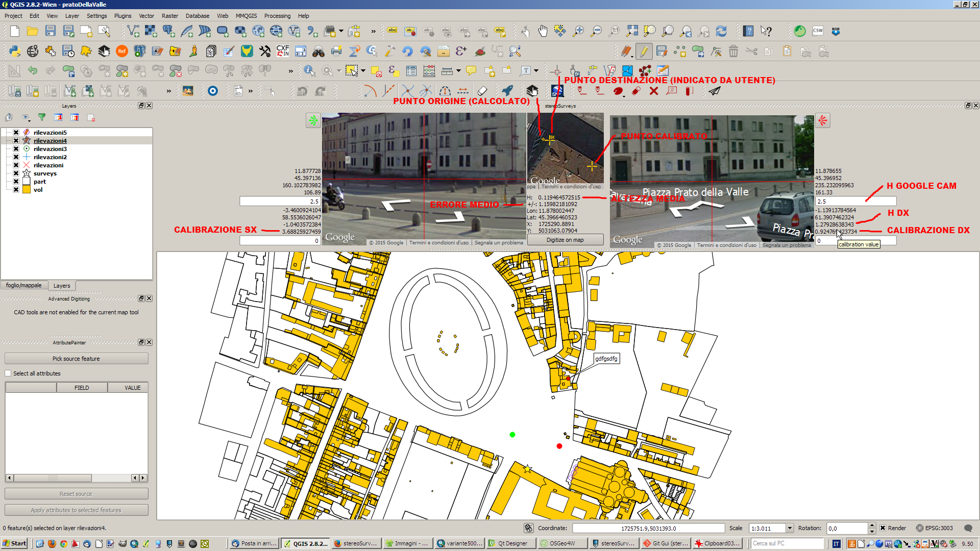Select the Identify Features tool

point(309,71)
